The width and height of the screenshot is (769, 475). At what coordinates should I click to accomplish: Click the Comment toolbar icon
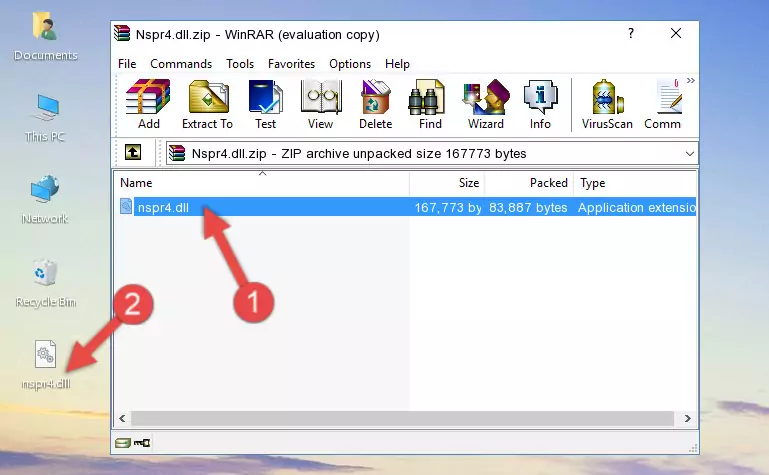point(663,104)
